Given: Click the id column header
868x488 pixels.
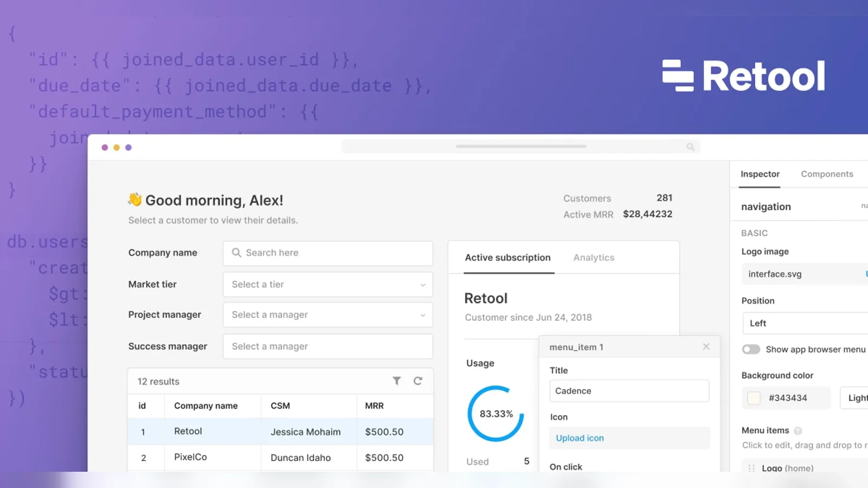Looking at the screenshot, I should [x=142, y=406].
